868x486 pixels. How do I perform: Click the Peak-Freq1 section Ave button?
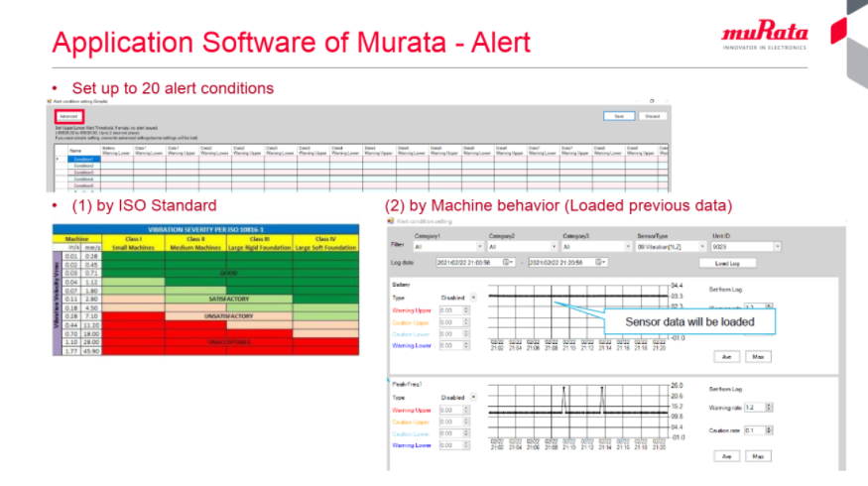[x=726, y=456]
